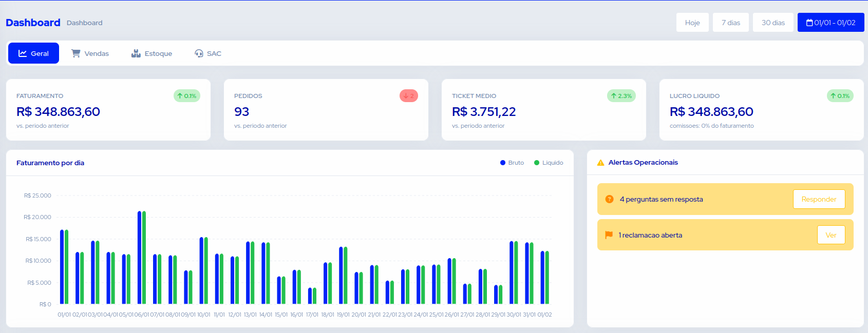Click the Pedidos red down badge

[409, 96]
